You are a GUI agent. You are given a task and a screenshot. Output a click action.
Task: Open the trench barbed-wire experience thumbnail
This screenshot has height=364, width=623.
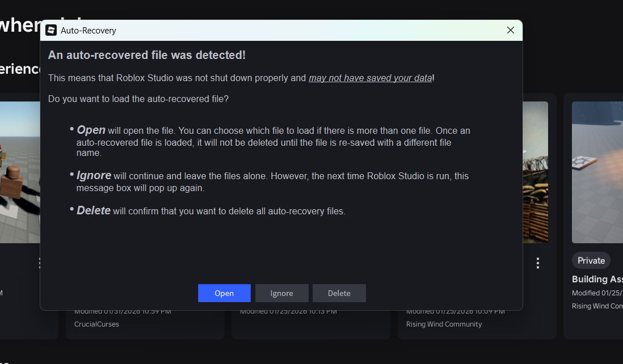pyautogui.click(x=535, y=172)
